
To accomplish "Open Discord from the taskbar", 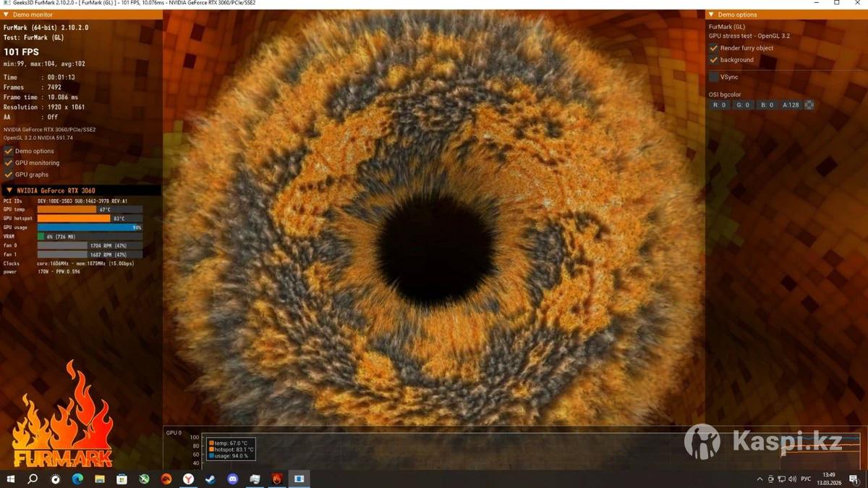I will [233, 479].
